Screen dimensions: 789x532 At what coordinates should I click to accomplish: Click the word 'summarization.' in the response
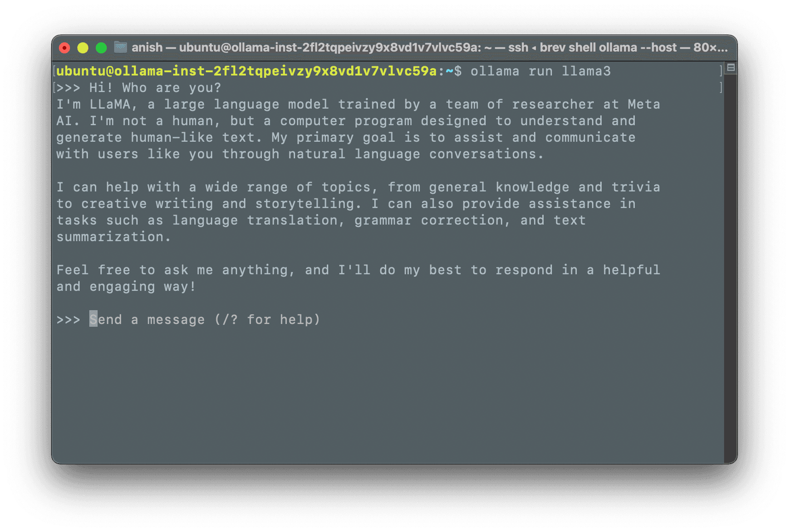(x=114, y=237)
